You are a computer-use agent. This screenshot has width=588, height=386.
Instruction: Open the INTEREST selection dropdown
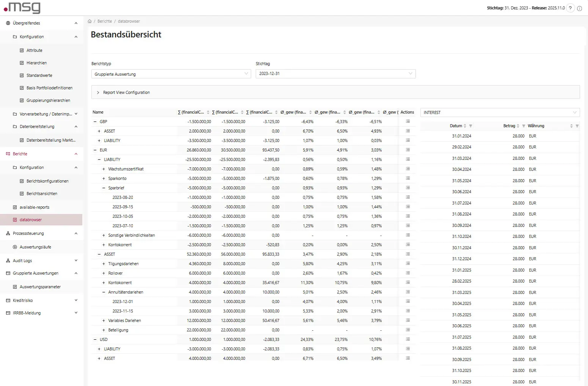[574, 112]
